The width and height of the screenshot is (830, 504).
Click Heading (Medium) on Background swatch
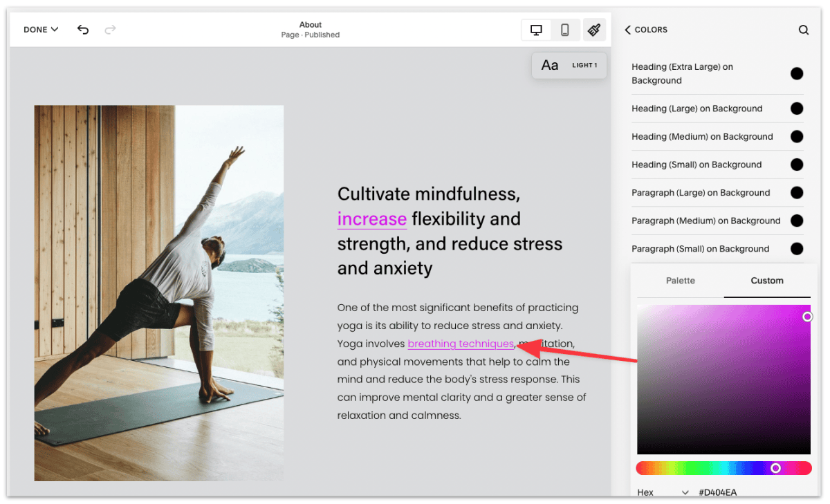[797, 137]
